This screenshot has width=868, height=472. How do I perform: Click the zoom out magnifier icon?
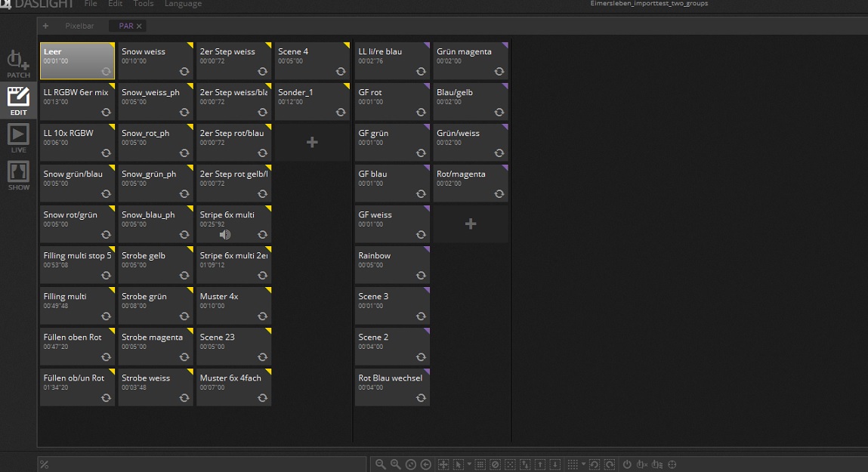[x=380, y=464]
